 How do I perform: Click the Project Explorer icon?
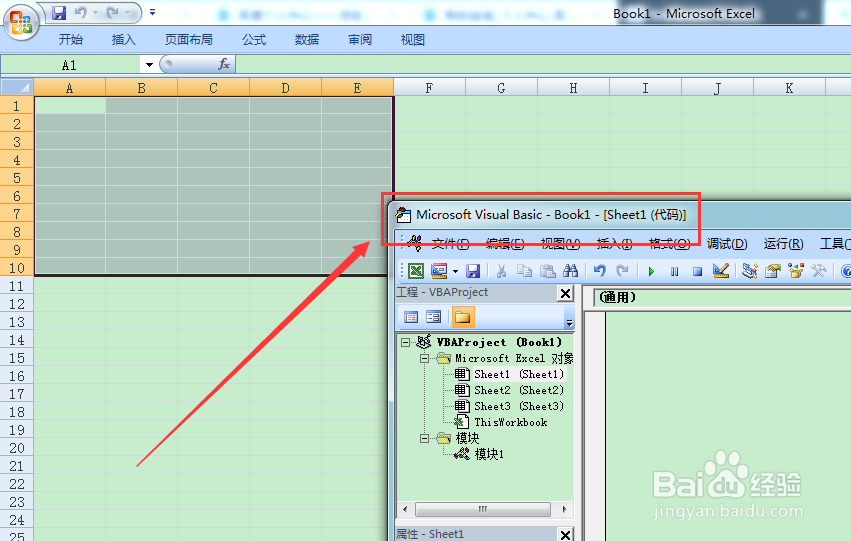(x=750, y=270)
